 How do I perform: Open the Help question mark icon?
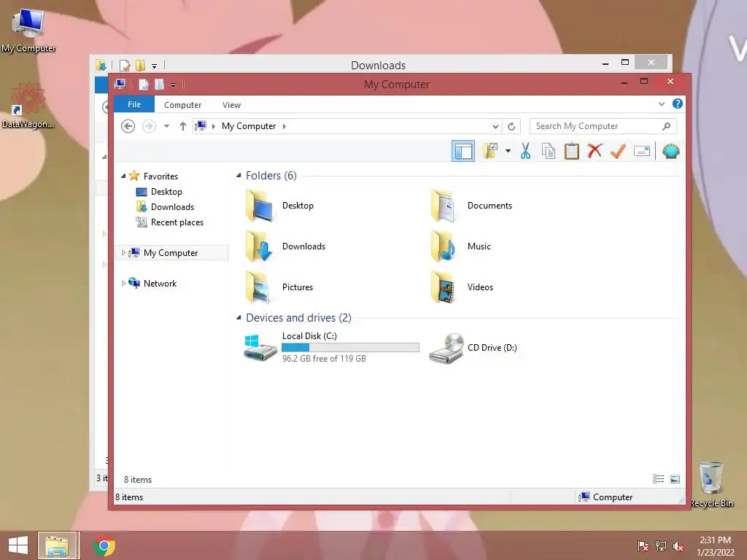(x=678, y=104)
